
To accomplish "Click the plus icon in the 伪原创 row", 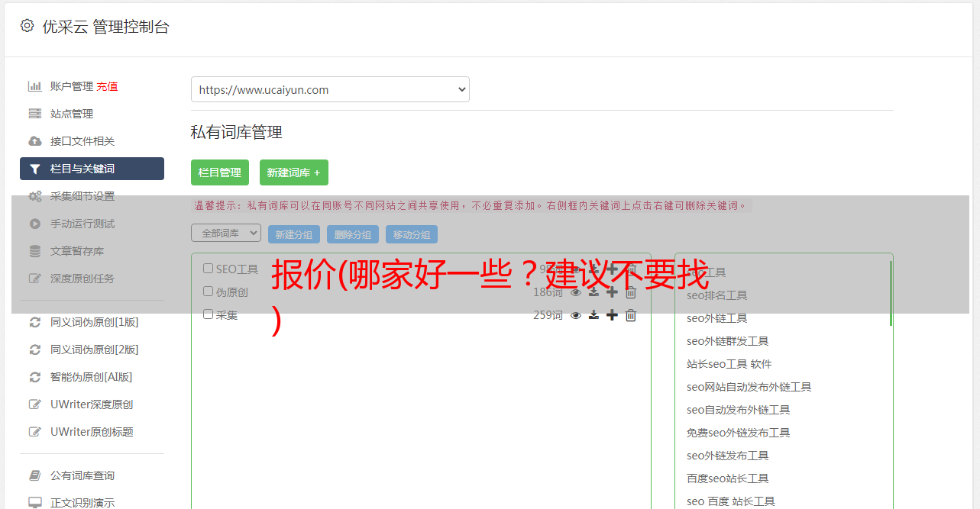I will [x=612, y=292].
